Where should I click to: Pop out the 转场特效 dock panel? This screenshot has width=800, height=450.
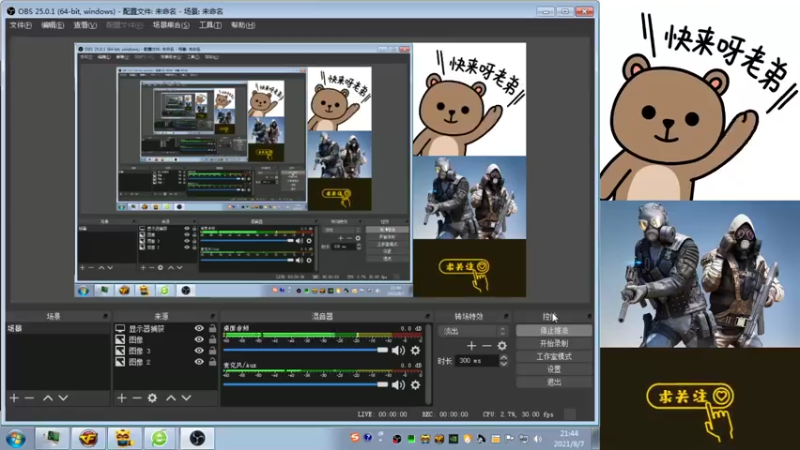click(506, 316)
